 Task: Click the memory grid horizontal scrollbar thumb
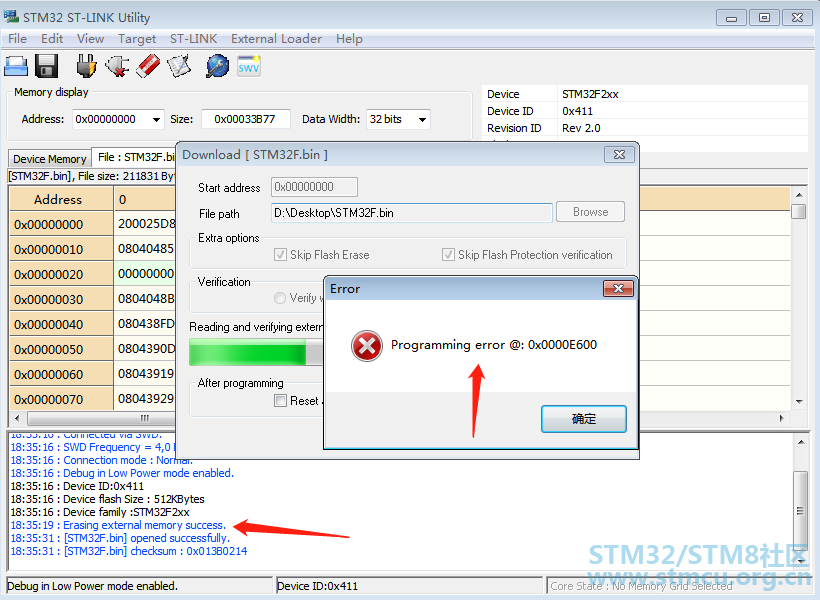[101, 418]
